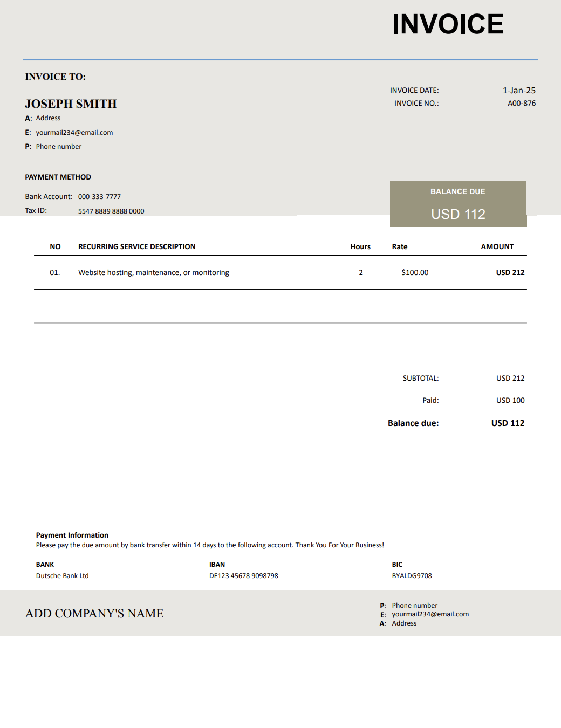Click the subtotal value USD 212
This screenshot has width=561, height=728.
point(510,378)
